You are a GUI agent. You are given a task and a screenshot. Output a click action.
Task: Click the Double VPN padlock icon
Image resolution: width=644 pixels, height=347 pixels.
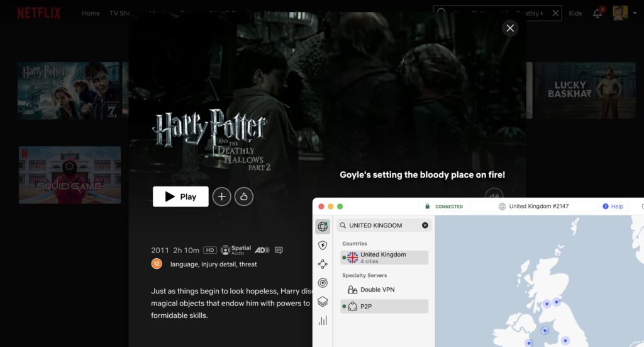352,290
